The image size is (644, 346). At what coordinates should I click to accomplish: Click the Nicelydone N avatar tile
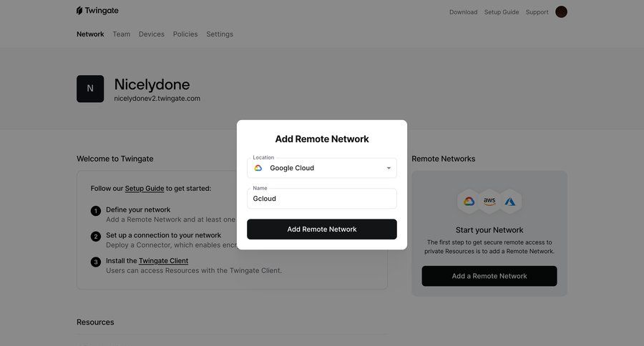pos(90,89)
